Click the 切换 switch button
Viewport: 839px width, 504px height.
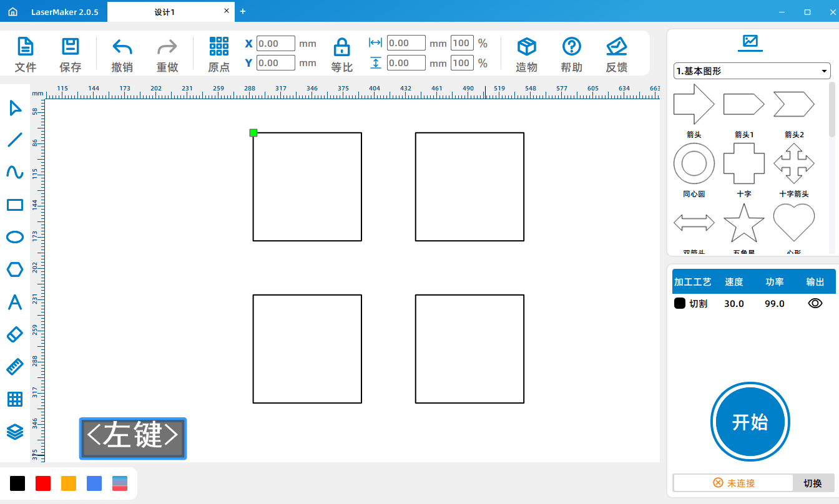[x=813, y=483]
